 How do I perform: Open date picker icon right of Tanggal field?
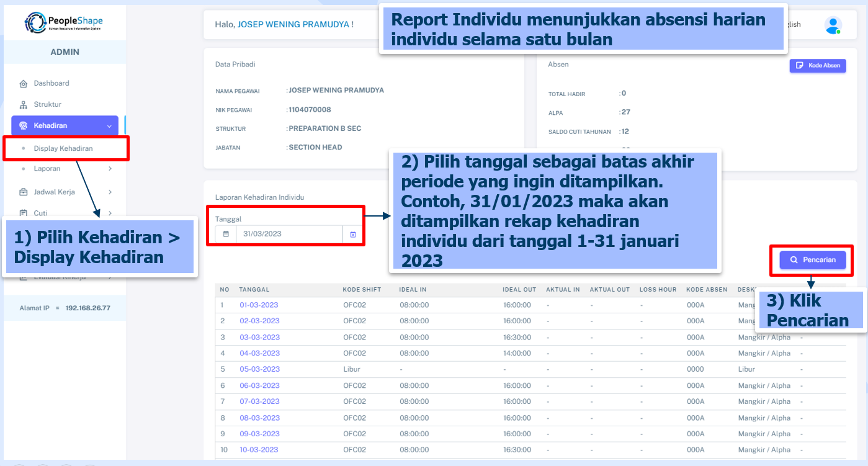(x=352, y=234)
